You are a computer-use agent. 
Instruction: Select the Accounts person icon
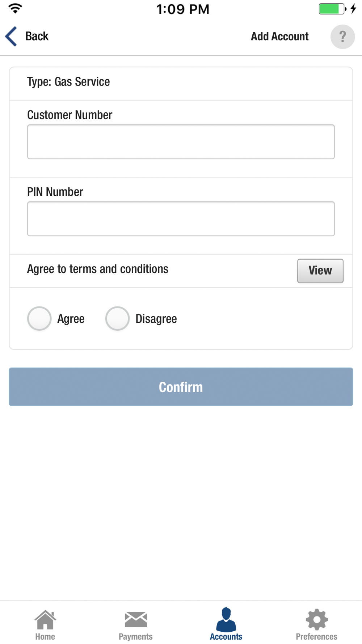[x=226, y=619]
